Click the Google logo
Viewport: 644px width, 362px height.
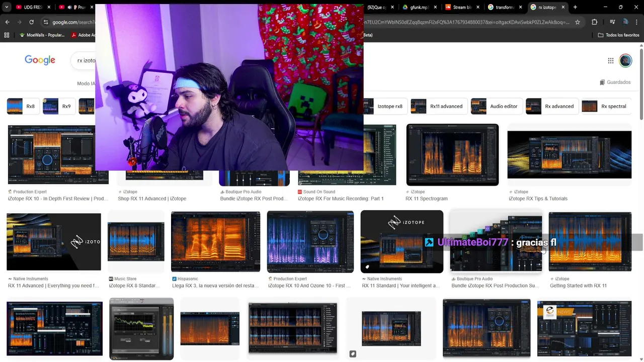tap(40, 60)
